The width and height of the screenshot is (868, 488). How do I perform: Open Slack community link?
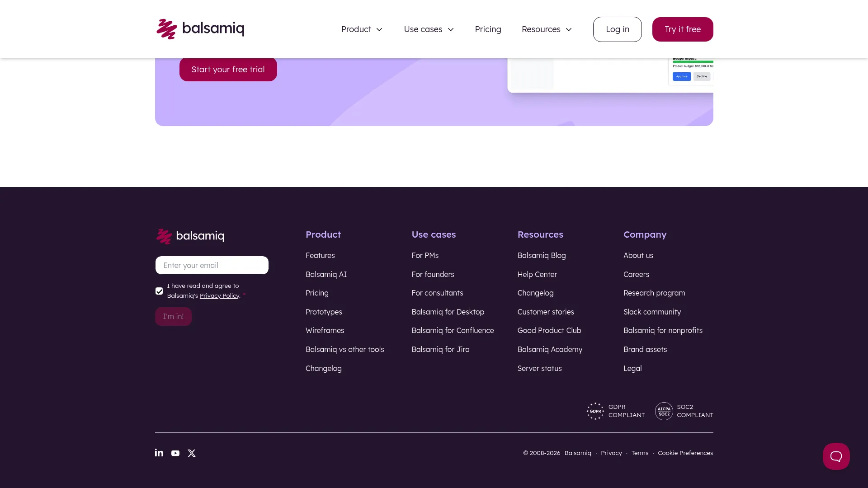point(652,312)
